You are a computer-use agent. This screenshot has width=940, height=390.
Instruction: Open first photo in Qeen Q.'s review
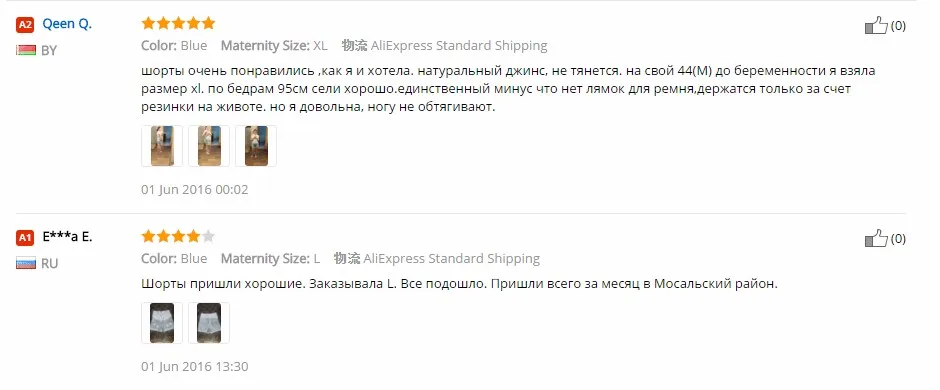tap(162, 146)
